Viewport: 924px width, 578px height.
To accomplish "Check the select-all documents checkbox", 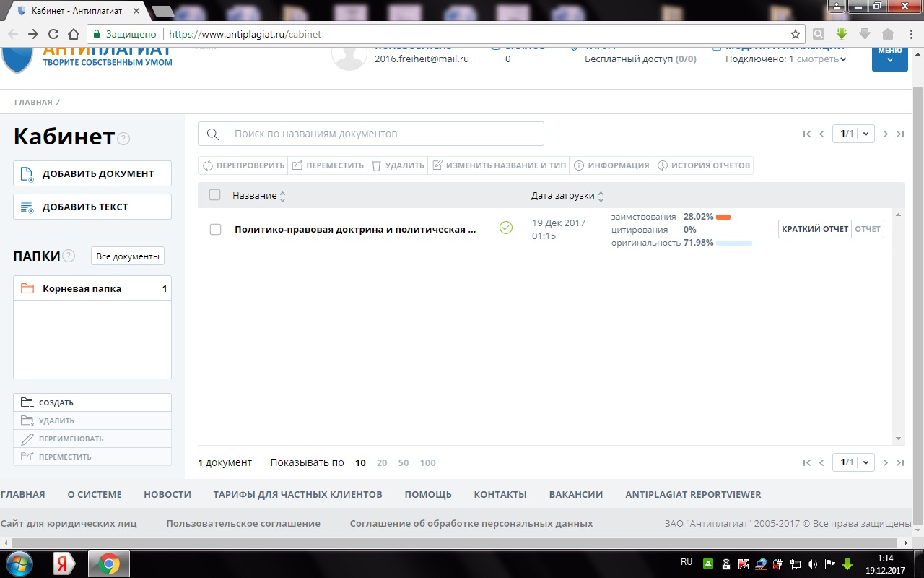I will [x=214, y=195].
